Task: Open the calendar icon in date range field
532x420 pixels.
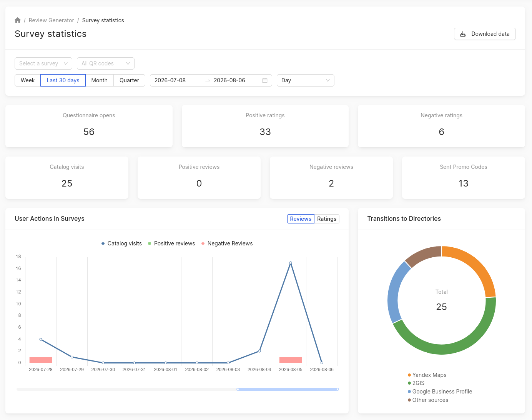Action: [x=265, y=80]
